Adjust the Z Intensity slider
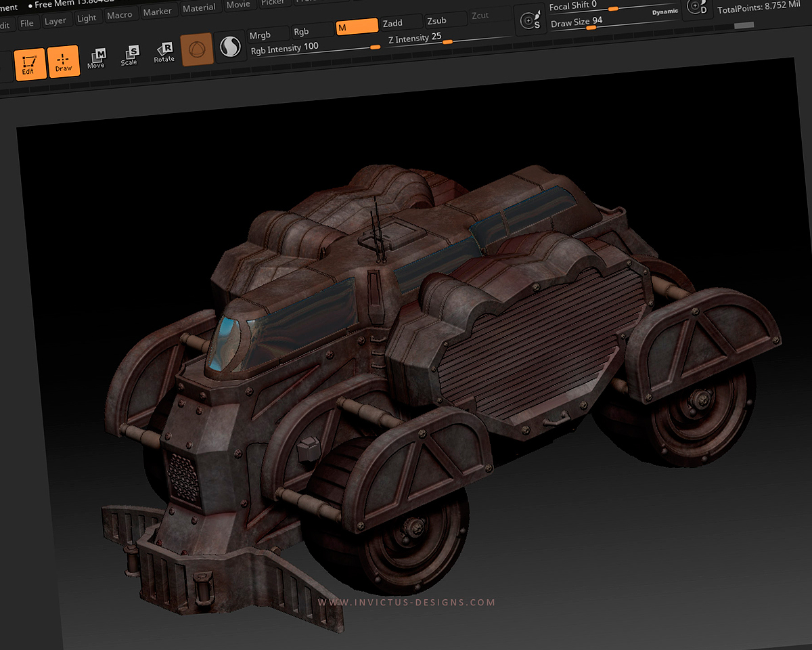This screenshot has height=650, width=812. click(448, 39)
